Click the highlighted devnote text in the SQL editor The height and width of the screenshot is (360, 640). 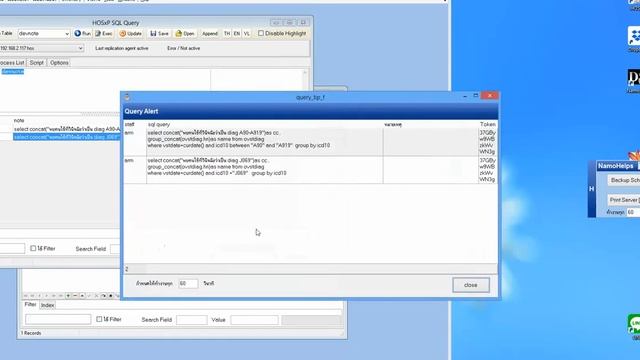(13, 71)
